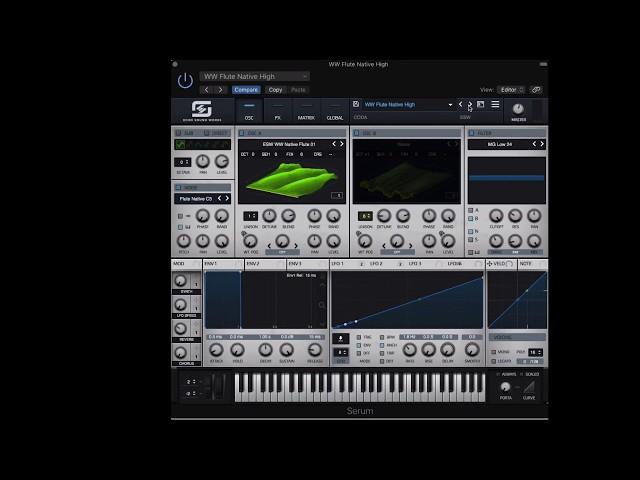The height and width of the screenshot is (480, 640).
Task: Enable the Mono voicing checkbox
Action: pyautogui.click(x=493, y=352)
